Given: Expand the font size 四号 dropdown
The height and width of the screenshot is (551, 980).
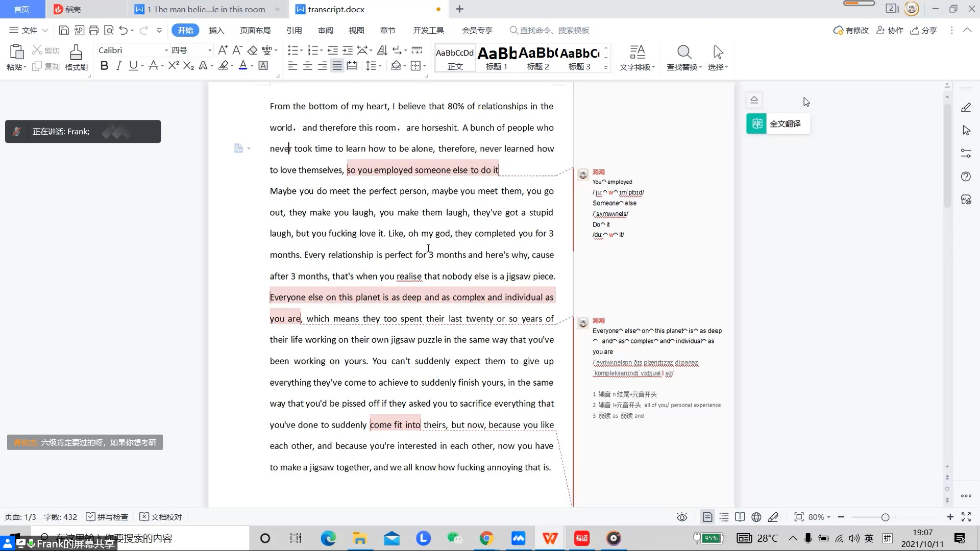Looking at the screenshot, I should click(209, 50).
